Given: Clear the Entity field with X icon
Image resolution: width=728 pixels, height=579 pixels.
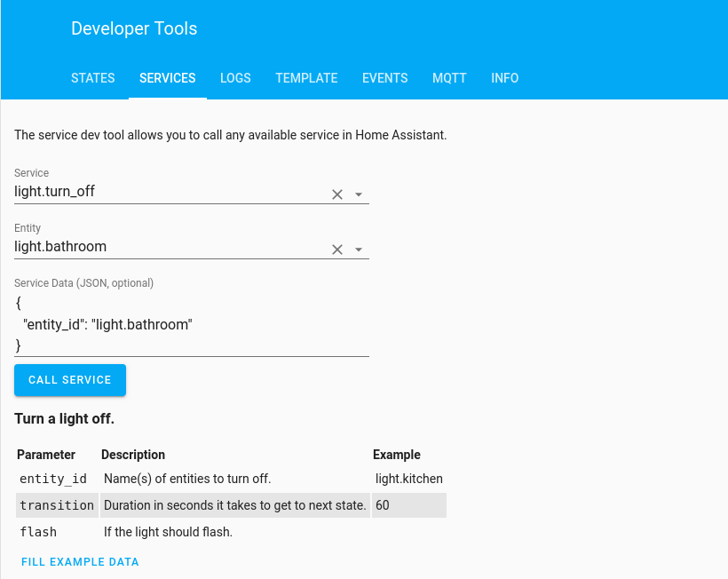Looking at the screenshot, I should pos(337,250).
